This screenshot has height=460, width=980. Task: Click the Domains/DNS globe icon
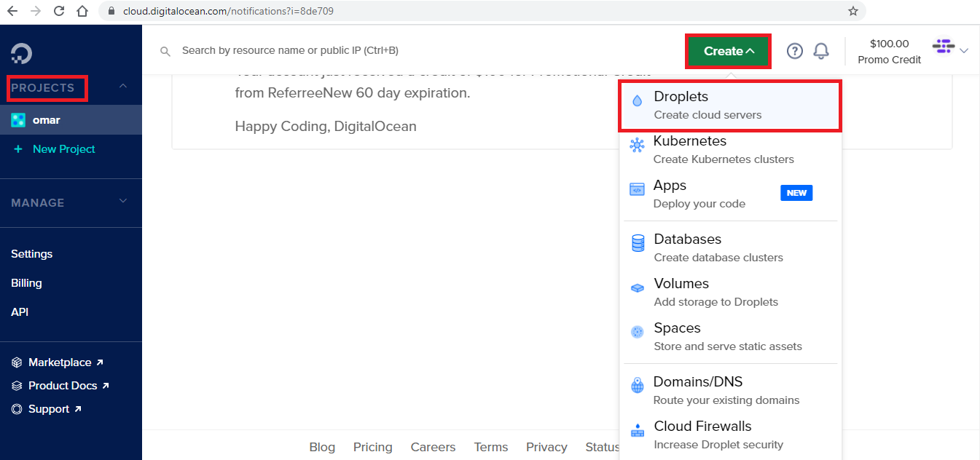click(x=638, y=386)
